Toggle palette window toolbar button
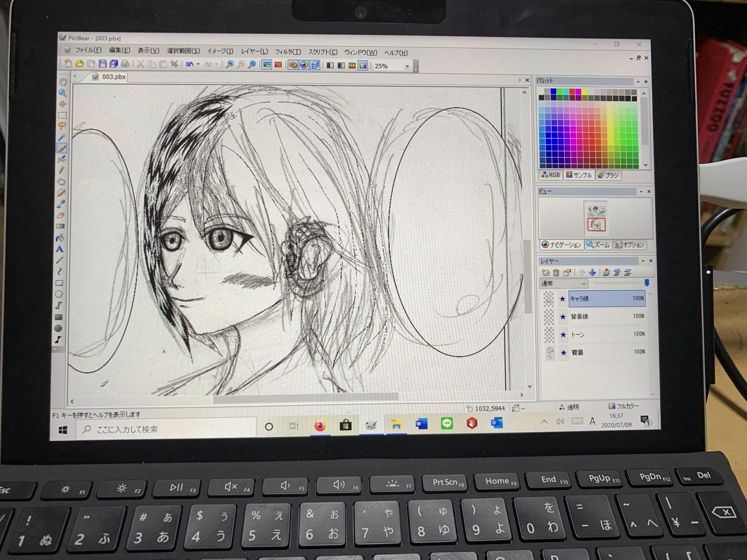 [293, 65]
